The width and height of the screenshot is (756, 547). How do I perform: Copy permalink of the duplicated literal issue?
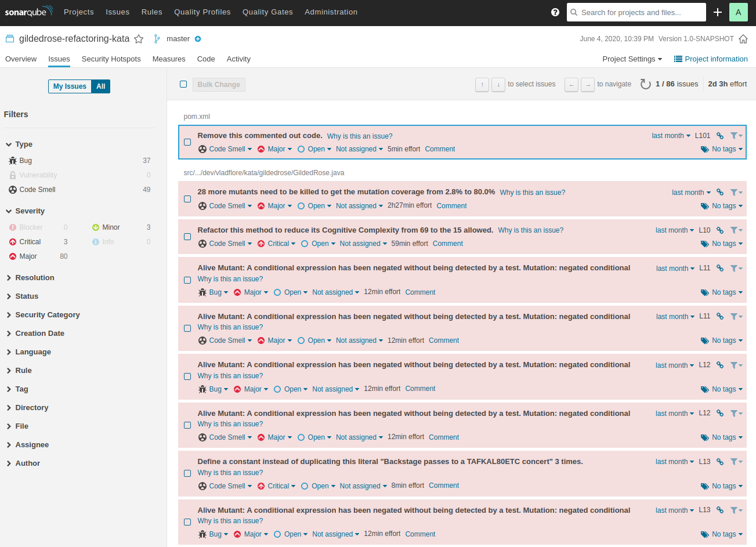[720, 462]
